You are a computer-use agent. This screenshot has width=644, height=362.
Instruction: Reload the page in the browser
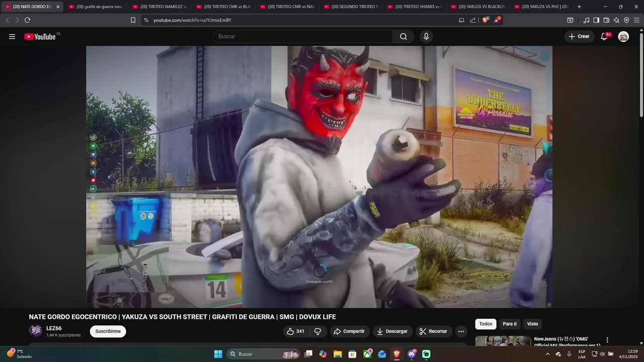[x=27, y=20]
